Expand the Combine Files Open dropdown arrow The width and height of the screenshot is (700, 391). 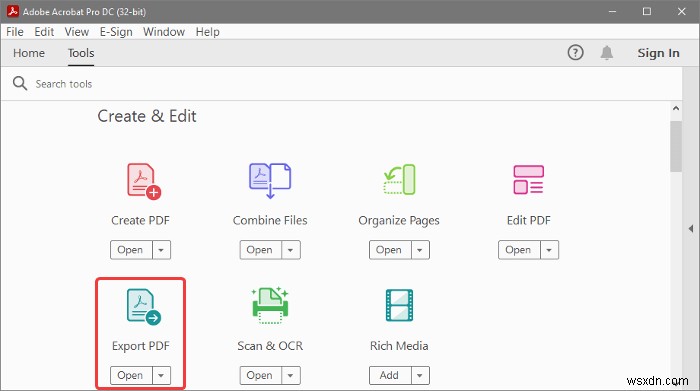pyautogui.click(x=291, y=250)
